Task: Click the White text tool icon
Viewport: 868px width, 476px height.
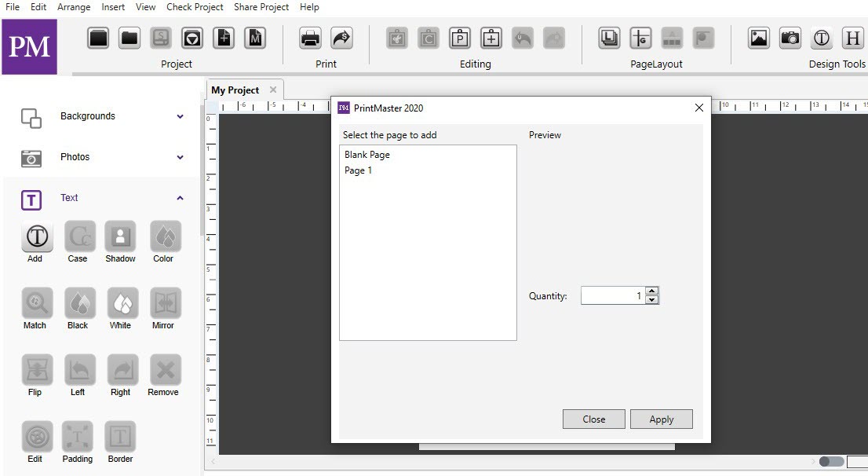Action: (122, 303)
